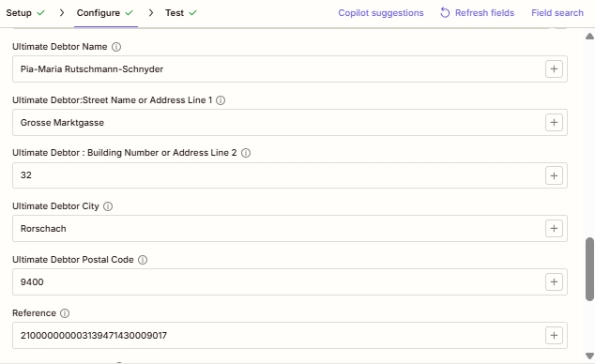Click plus icon in Grosse Marktgasse field

click(x=554, y=123)
